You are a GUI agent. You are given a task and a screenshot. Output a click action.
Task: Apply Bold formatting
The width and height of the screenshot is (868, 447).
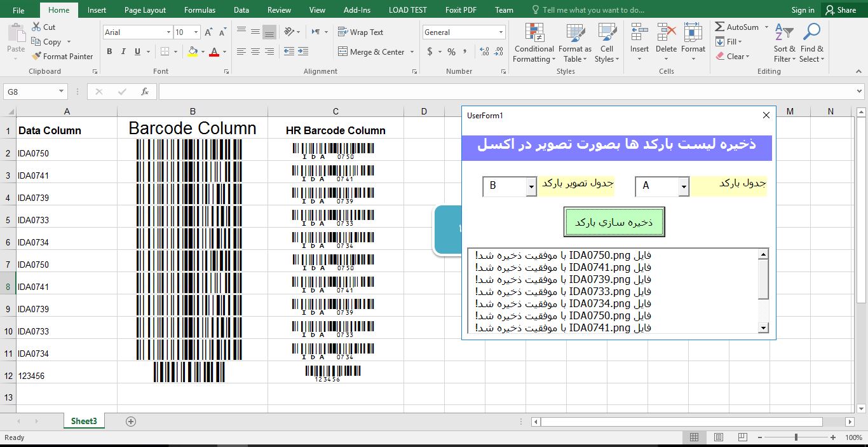tap(109, 52)
